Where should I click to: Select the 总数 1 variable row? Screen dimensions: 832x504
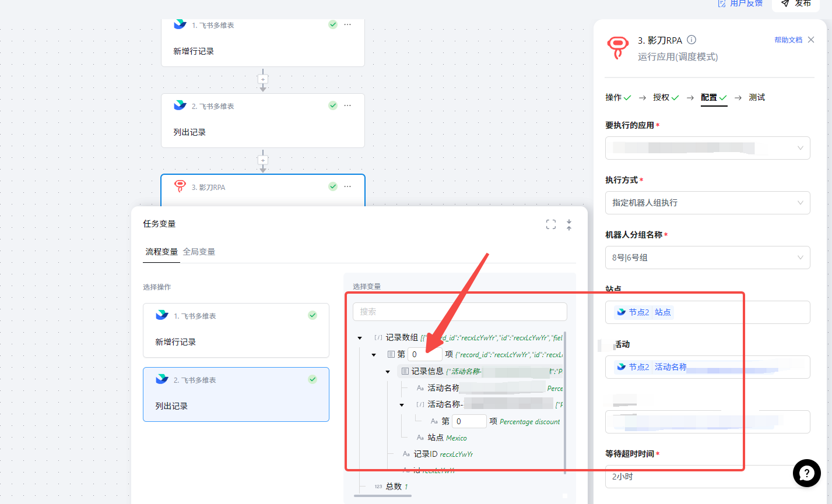(391, 487)
